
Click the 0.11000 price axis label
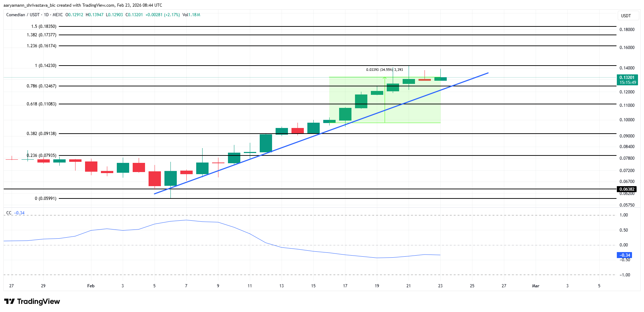point(627,105)
